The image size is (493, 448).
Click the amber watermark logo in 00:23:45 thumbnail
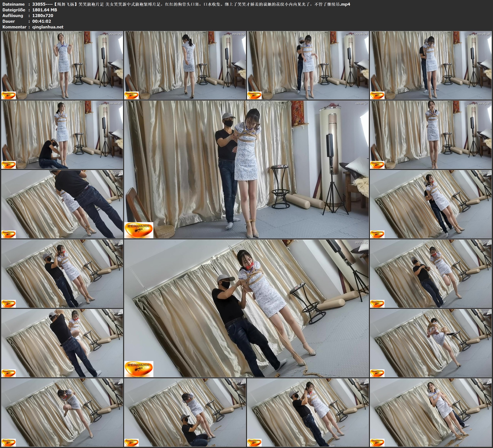tap(139, 369)
